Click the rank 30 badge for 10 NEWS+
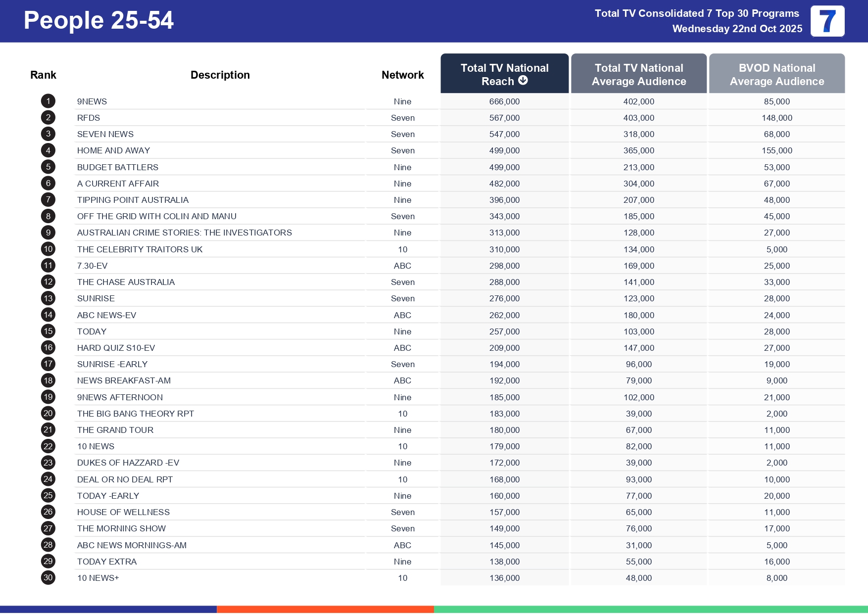 pos(48,577)
